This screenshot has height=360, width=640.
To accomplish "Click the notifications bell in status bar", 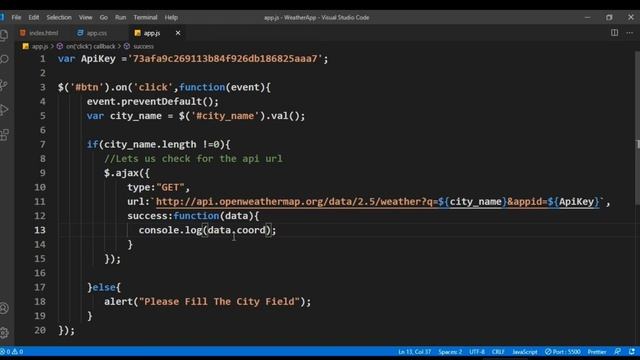I will pos(632,351).
